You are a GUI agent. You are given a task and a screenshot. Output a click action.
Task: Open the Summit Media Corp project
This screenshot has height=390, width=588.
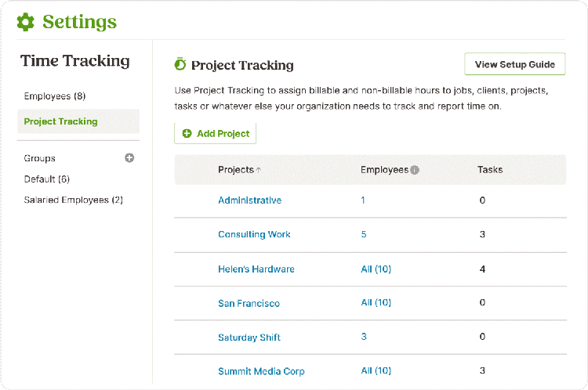(261, 371)
